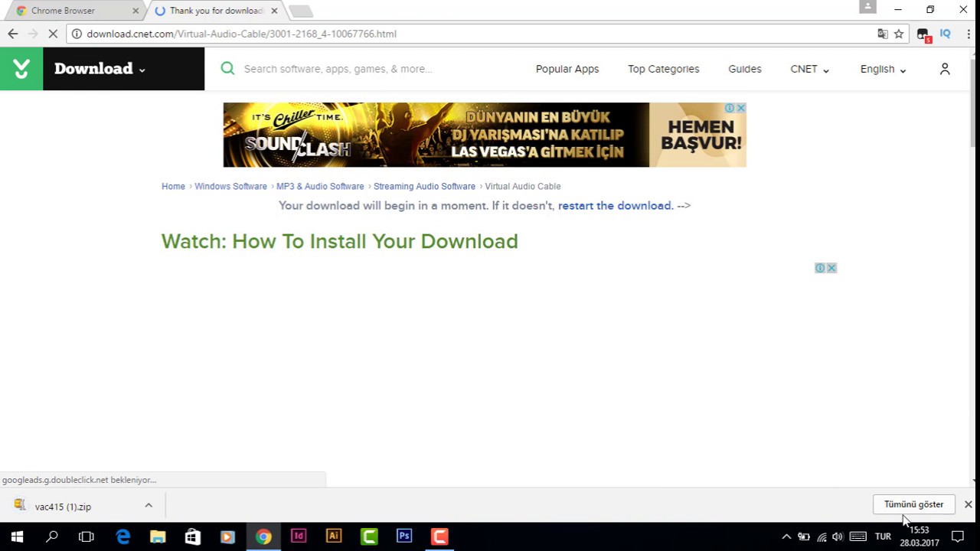
Task: Close the lower ad with X icon
Action: point(831,268)
